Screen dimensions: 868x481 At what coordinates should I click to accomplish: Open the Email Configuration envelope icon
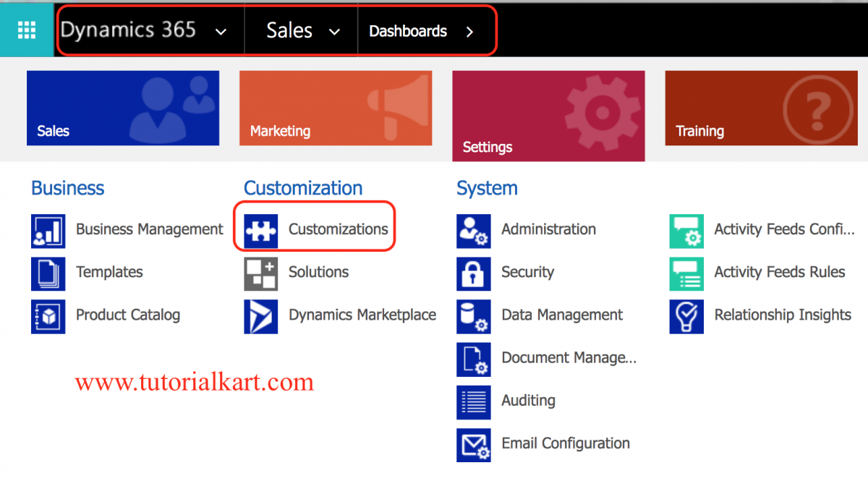[473, 443]
